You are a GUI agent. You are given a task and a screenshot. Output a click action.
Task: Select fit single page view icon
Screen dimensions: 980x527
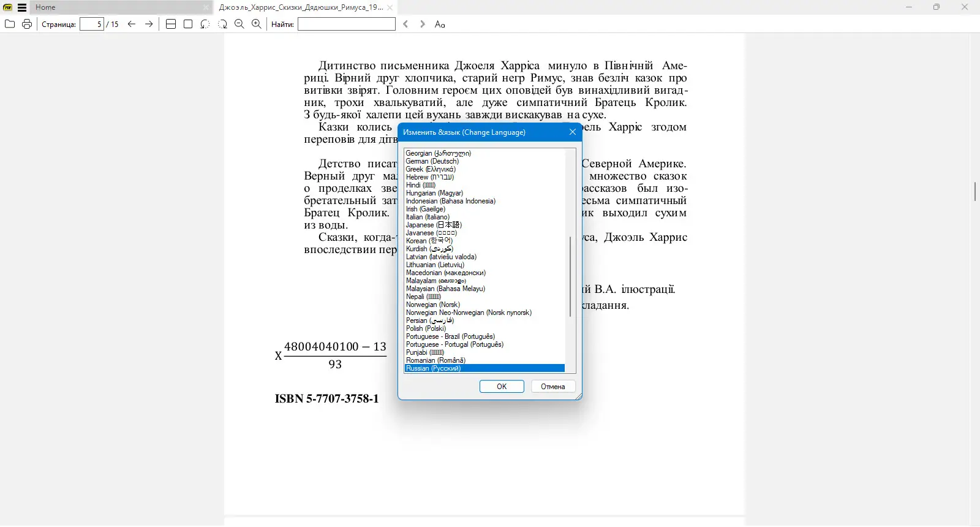tap(188, 24)
